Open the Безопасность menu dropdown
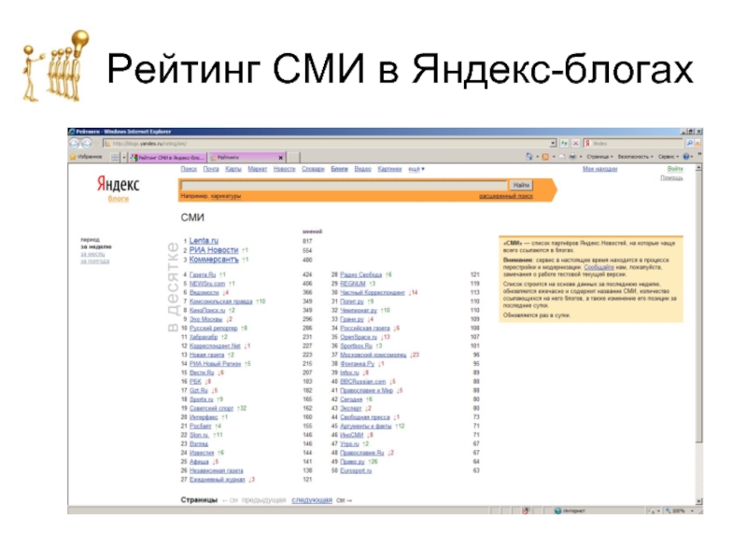Screen dimensions: 747x560 636,156
